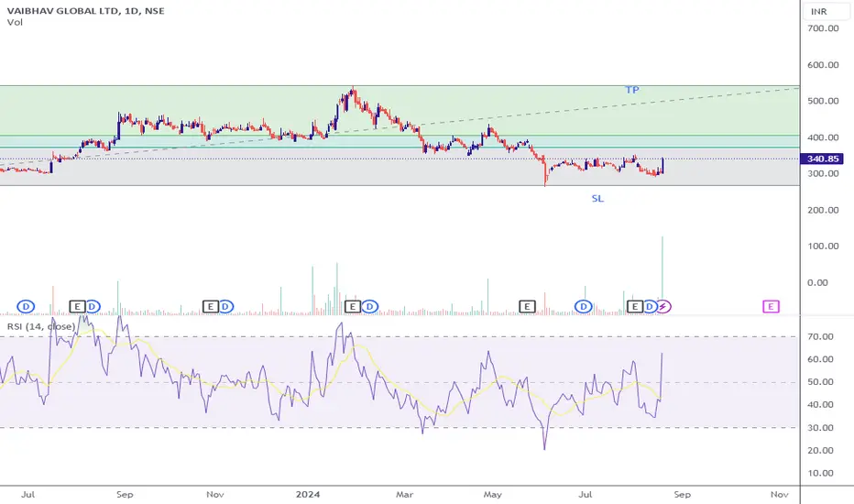Click the purple lightning bolt news marker
854x504 pixels.
tap(662, 307)
